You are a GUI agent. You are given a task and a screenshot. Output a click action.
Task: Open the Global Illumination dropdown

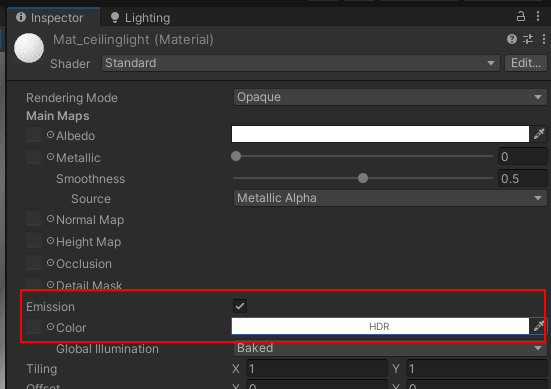[x=390, y=348]
